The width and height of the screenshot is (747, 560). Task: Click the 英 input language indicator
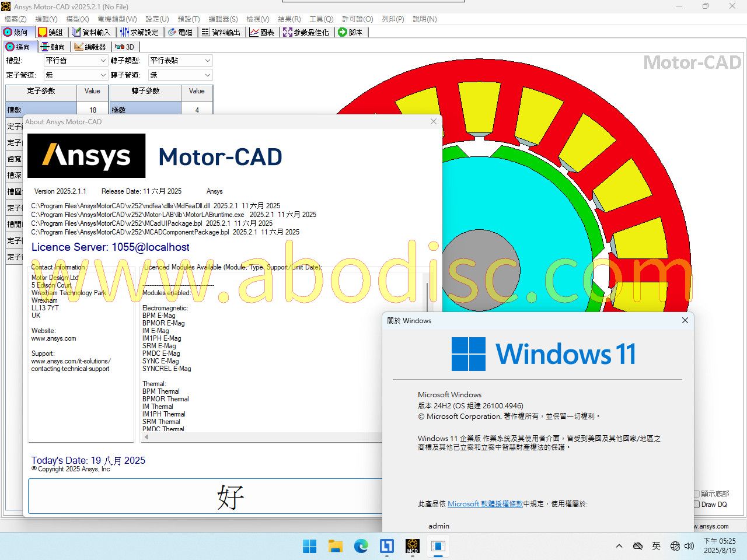pos(656,546)
